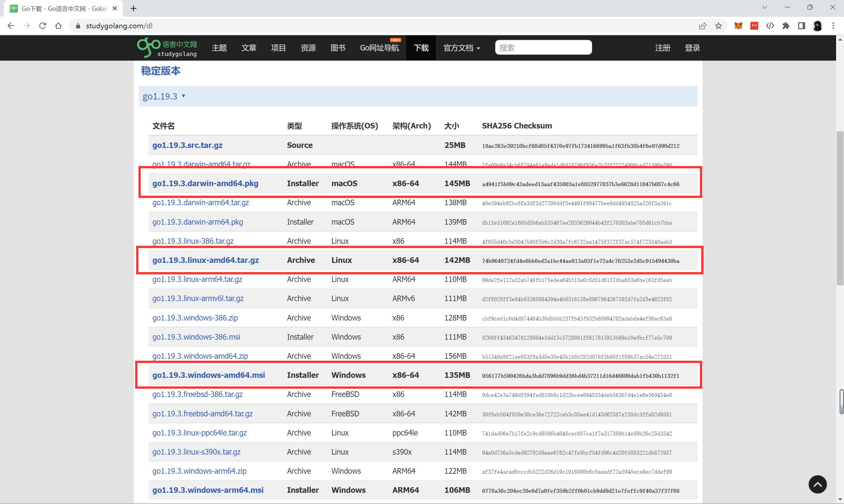This screenshot has height=504, width=844.
Task: Open 官方文档 dropdown menu
Action: pos(462,48)
